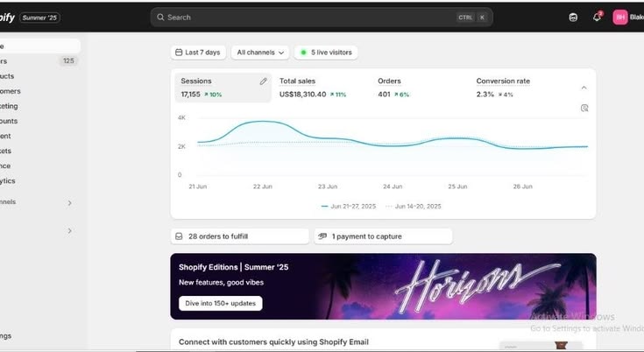Open Settings at the sidebar bottom
Image resolution: width=644 pixels, height=352 pixels.
(x=39, y=335)
